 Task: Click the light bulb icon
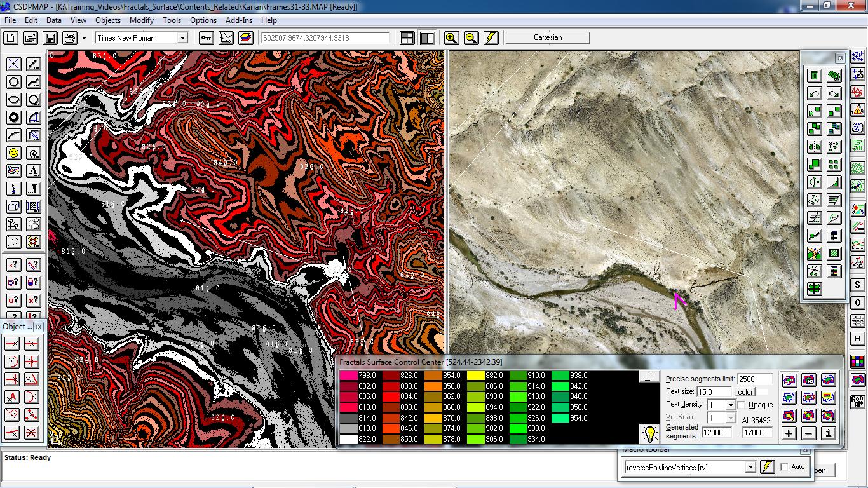649,434
